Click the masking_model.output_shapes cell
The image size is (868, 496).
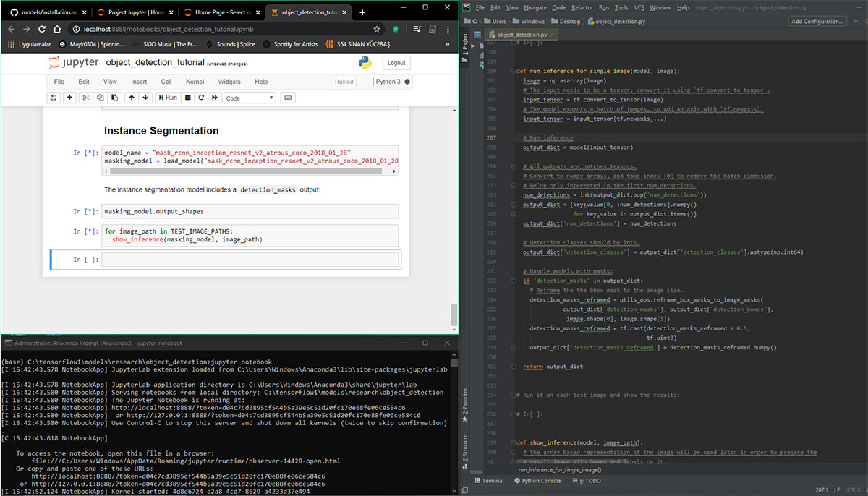click(x=250, y=211)
